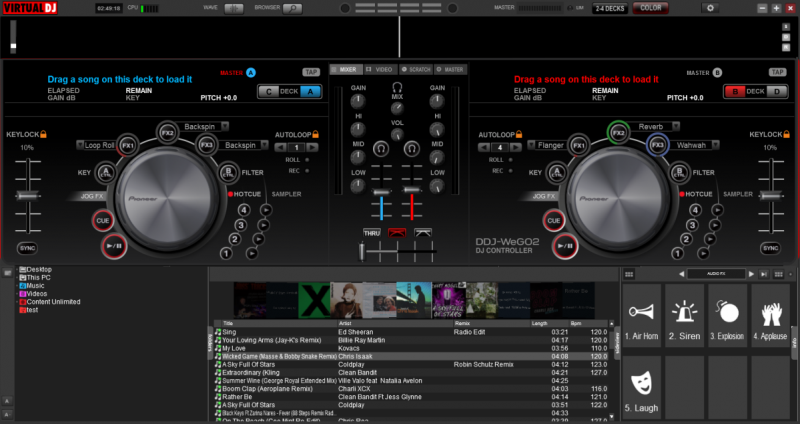Trigger the left deck FX2 button
Image resolution: width=800 pixels, height=424 pixels.
[x=167, y=133]
